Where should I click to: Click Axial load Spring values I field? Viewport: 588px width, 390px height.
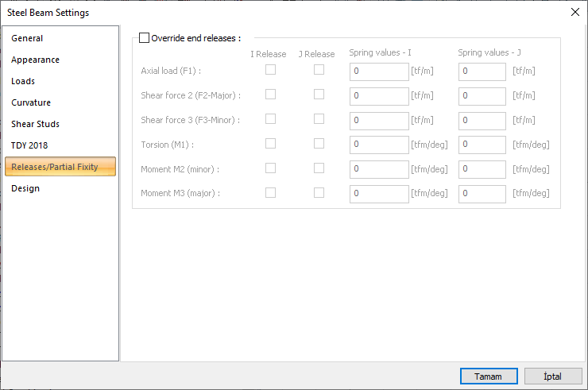click(x=379, y=71)
